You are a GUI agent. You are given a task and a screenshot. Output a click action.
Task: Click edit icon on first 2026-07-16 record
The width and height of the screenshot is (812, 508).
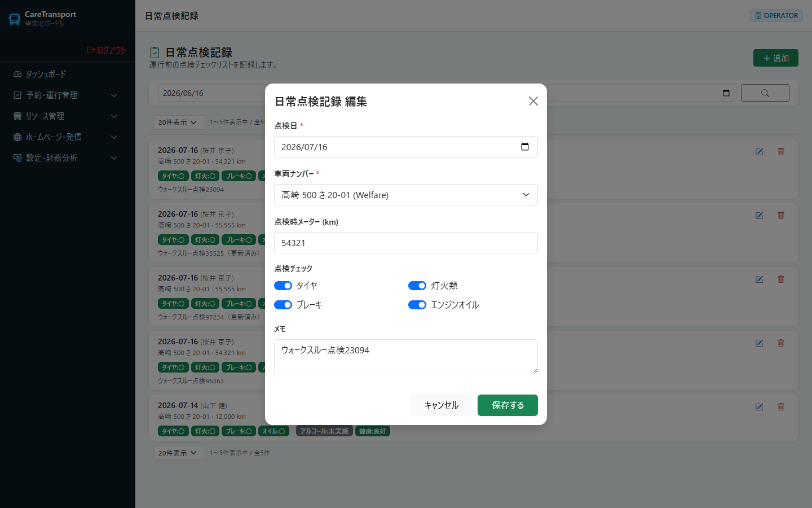(760, 151)
